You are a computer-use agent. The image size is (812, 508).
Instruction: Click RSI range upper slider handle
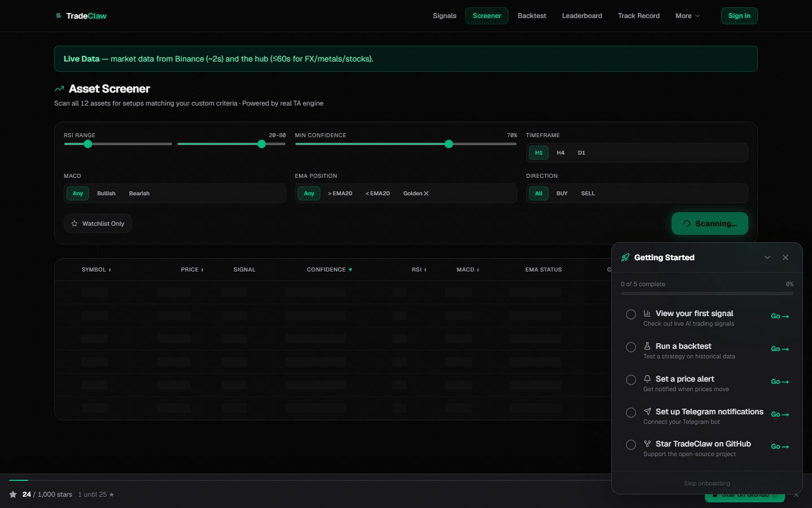[x=262, y=144]
